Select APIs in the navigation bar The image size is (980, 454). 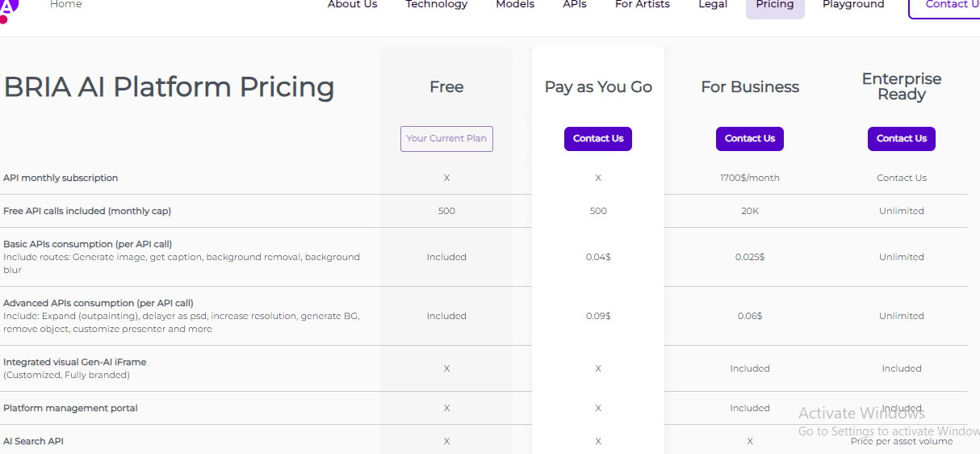pos(575,5)
